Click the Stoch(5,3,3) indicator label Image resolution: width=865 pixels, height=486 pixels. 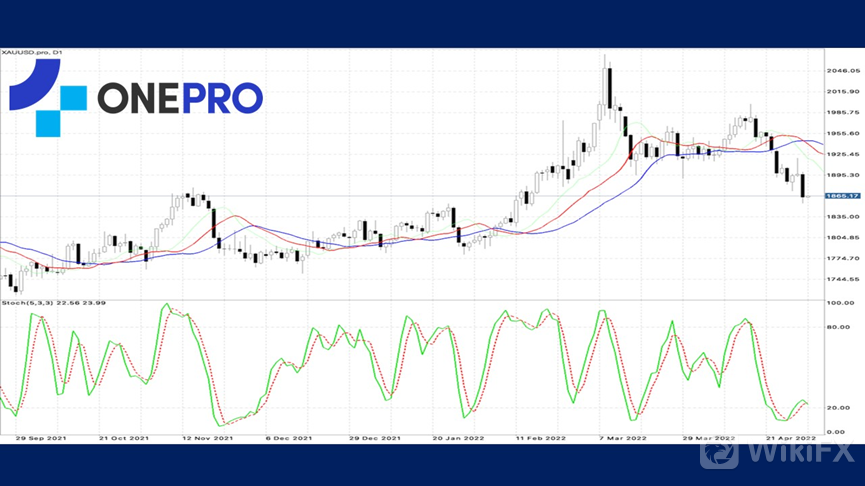[54, 303]
